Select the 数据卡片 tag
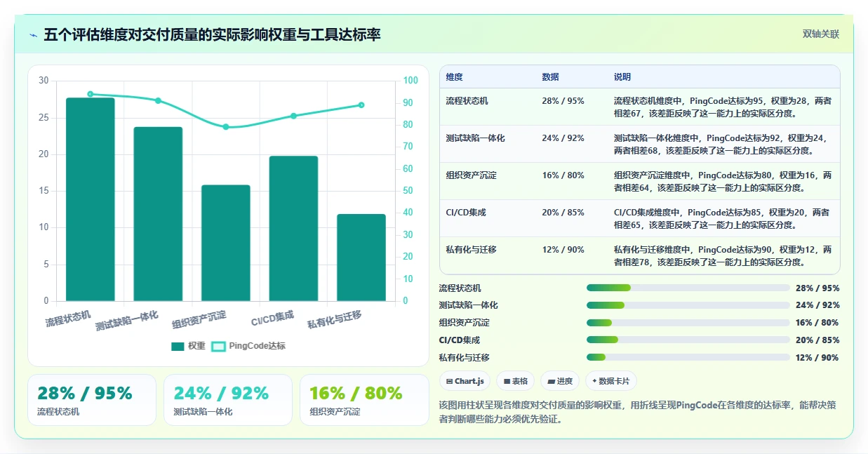The image size is (868, 454). pyautogui.click(x=611, y=381)
